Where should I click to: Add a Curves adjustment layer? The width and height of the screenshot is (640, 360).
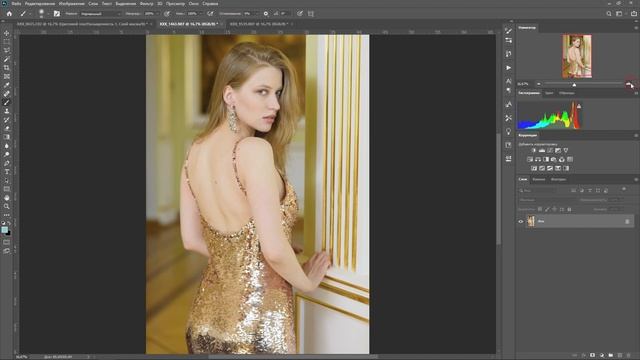point(550,151)
